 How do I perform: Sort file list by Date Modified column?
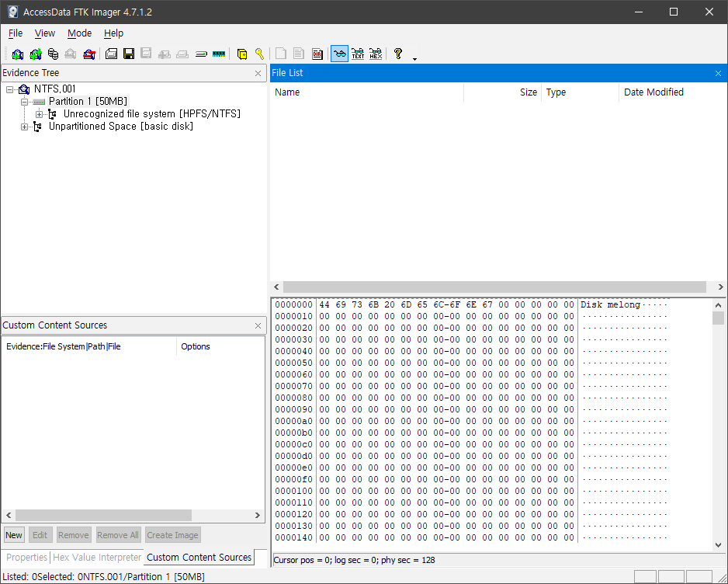673,92
